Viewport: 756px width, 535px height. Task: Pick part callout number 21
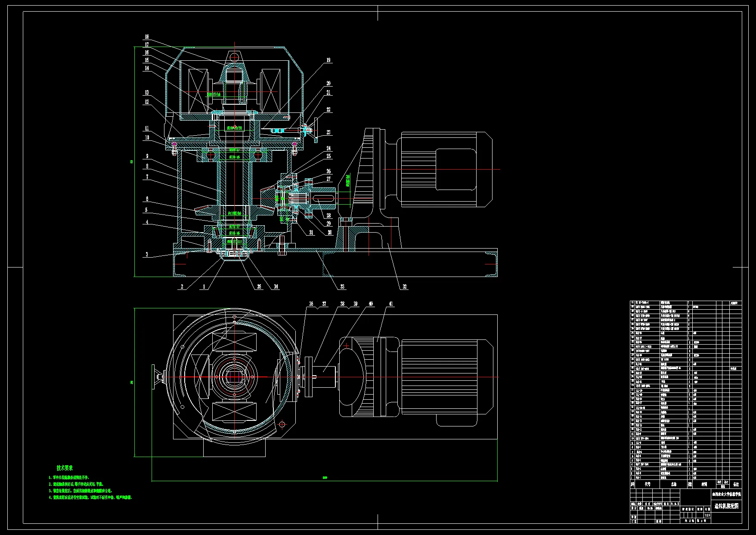click(328, 93)
